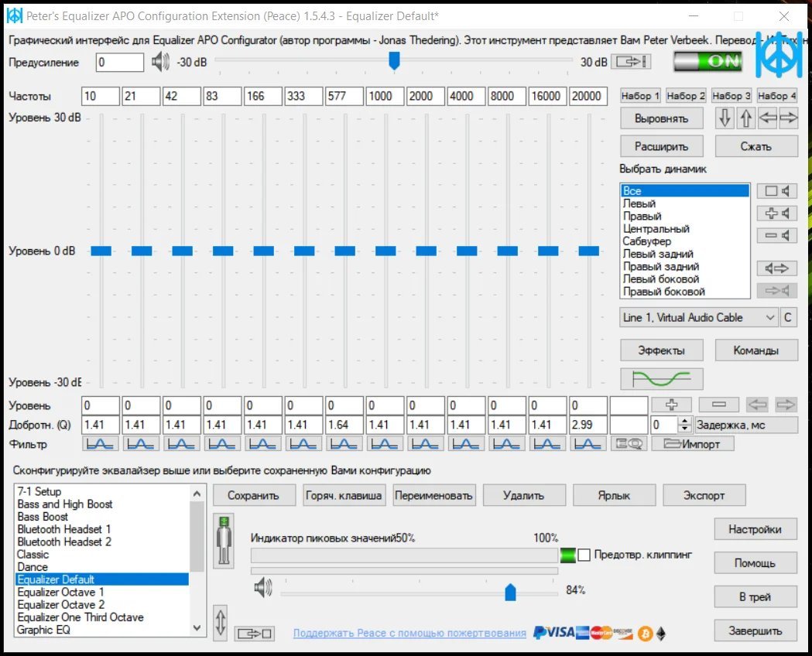Click down arrow of configuration list scrollbar
812x656 pixels.
pos(197,629)
